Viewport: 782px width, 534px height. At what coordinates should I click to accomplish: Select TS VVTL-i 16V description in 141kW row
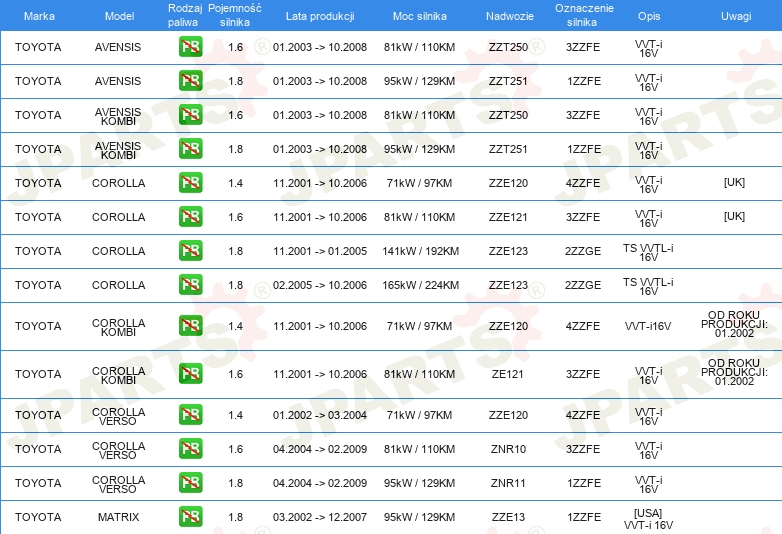coord(648,252)
